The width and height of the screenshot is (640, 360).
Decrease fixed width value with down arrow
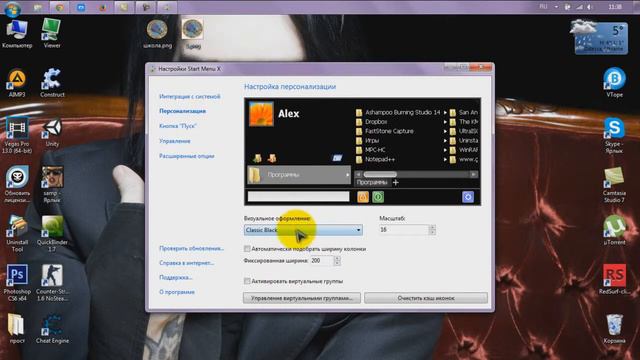tap(337, 263)
